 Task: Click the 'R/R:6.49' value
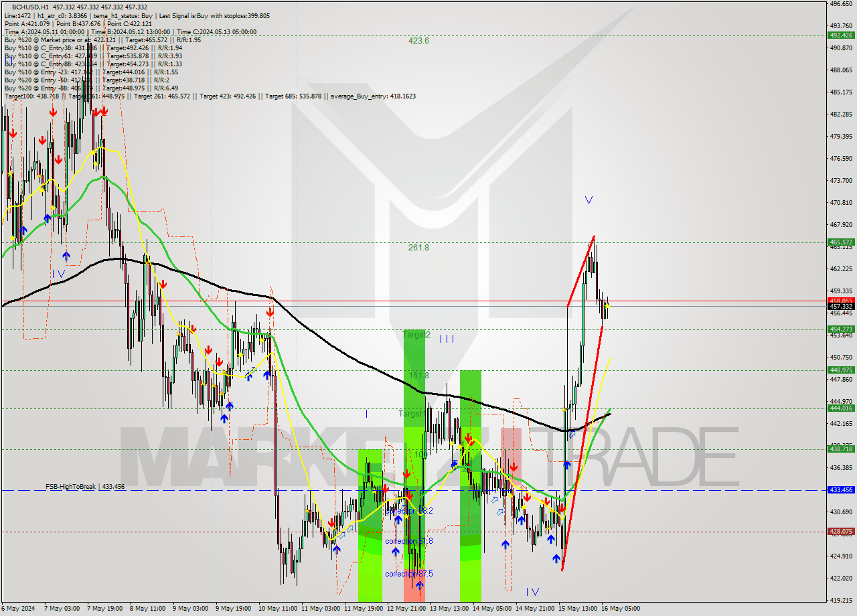(x=165, y=88)
